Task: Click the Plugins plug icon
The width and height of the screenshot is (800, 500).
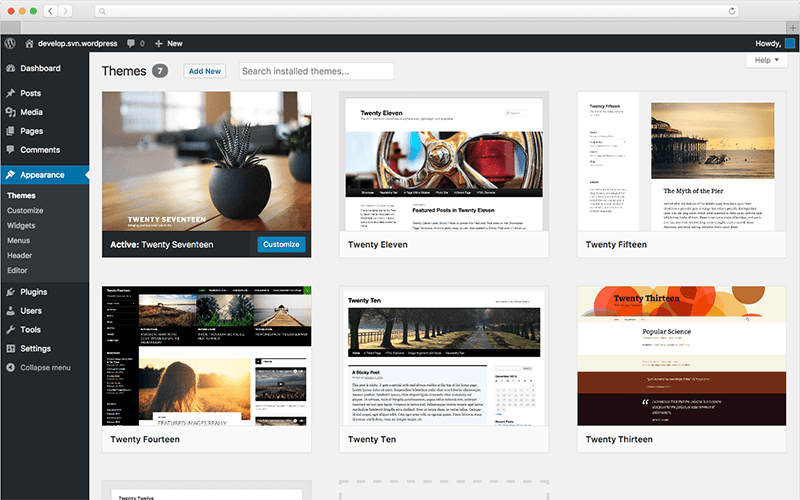Action: click(x=11, y=292)
